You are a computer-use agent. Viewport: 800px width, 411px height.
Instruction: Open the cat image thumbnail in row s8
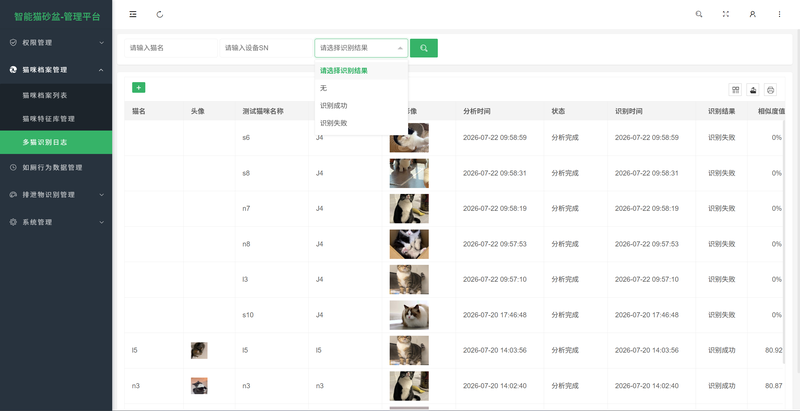[x=409, y=173]
